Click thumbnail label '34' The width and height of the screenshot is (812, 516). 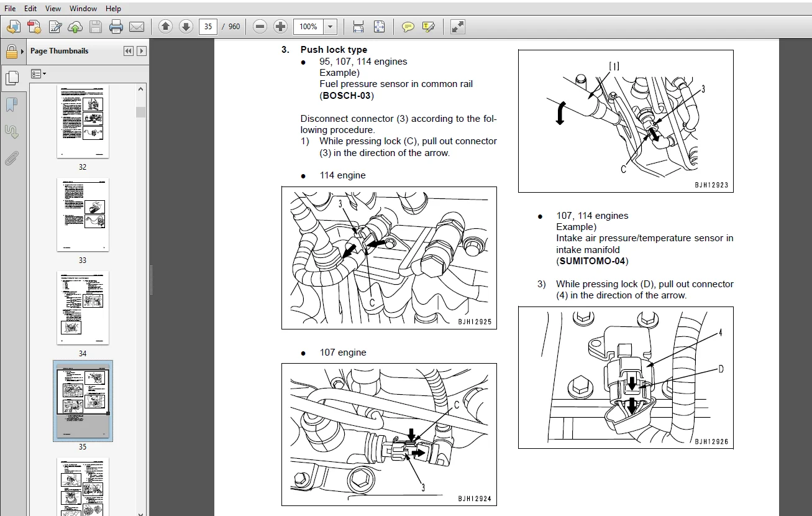coord(83,353)
